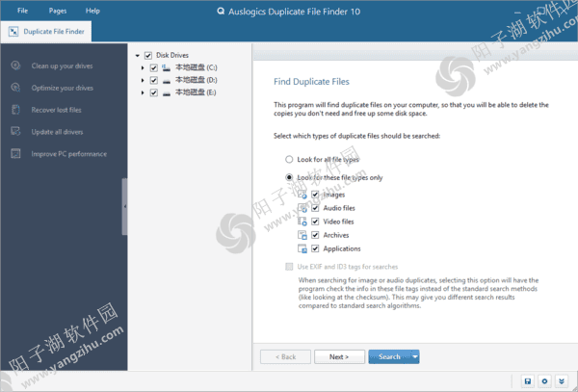578x392 pixels.
Task: Click the Improve PC performance icon
Action: (x=15, y=154)
